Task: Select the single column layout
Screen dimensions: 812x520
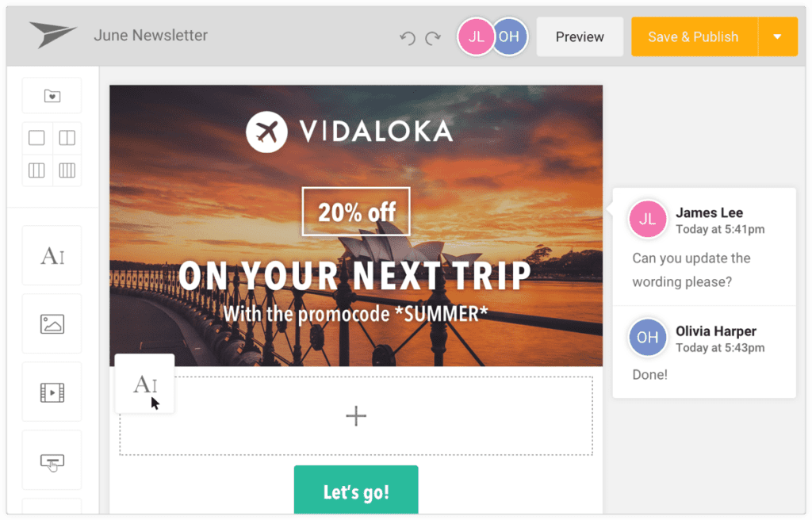Action: point(36,138)
